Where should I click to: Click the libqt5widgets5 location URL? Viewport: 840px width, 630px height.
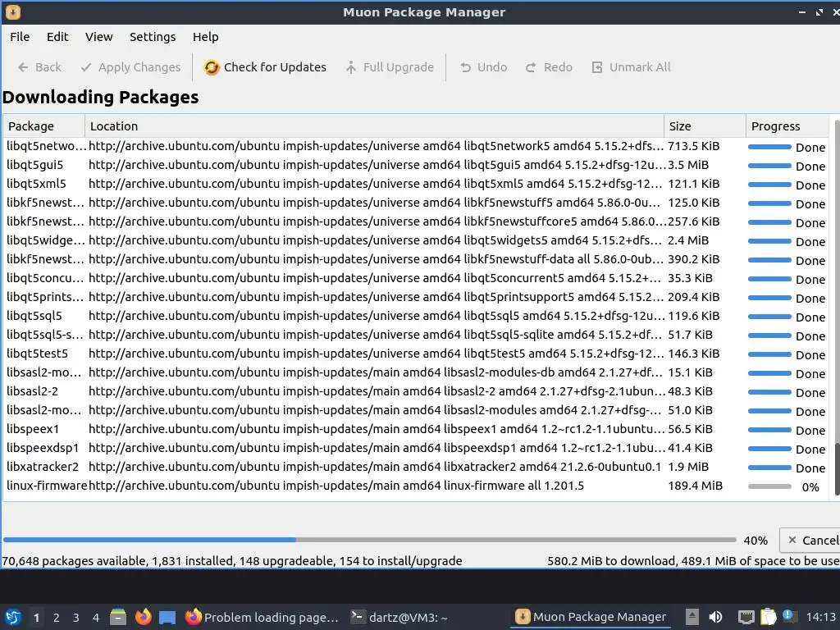click(376, 240)
